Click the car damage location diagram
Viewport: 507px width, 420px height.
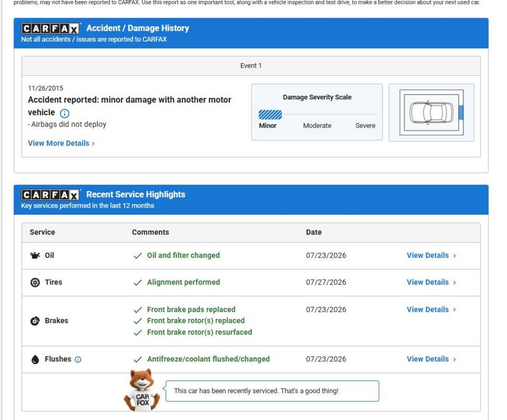pyautogui.click(x=431, y=112)
